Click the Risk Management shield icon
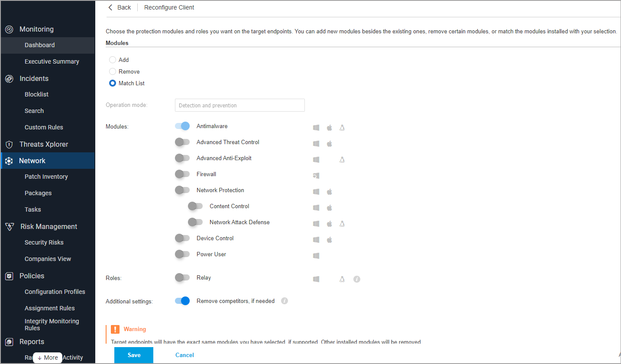 point(10,226)
